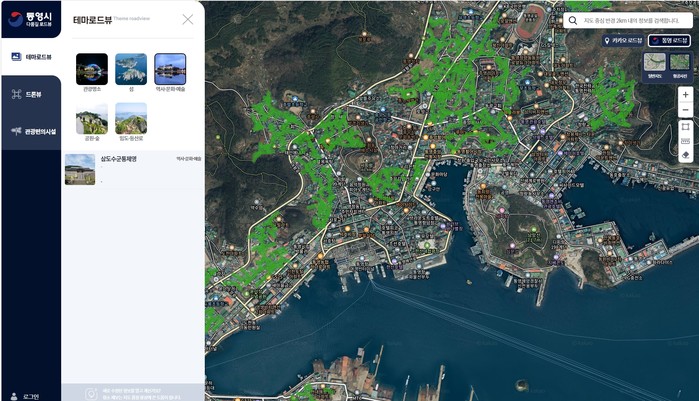Viewport: 699px width, 401px height.
Task: Zoom out the map with minus button
Action: tap(685, 109)
